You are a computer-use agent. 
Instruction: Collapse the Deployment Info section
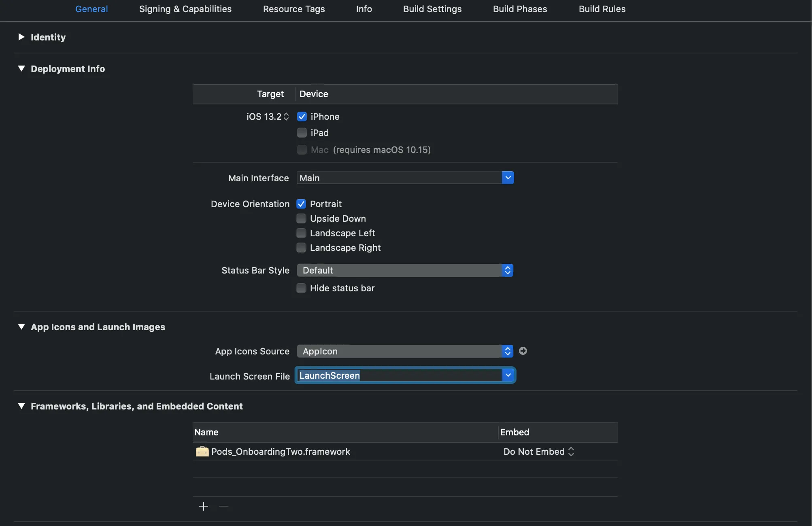tap(21, 69)
